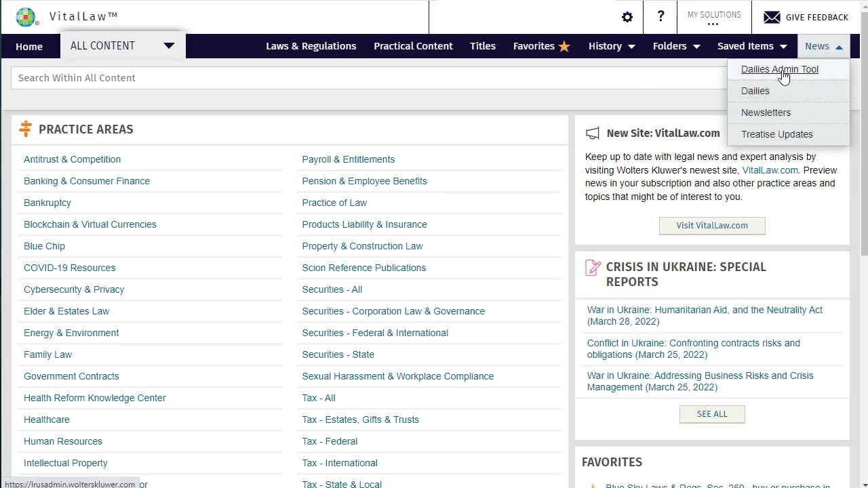The image size is (868, 488).
Task: Open the Tax - International link
Action: click(340, 463)
